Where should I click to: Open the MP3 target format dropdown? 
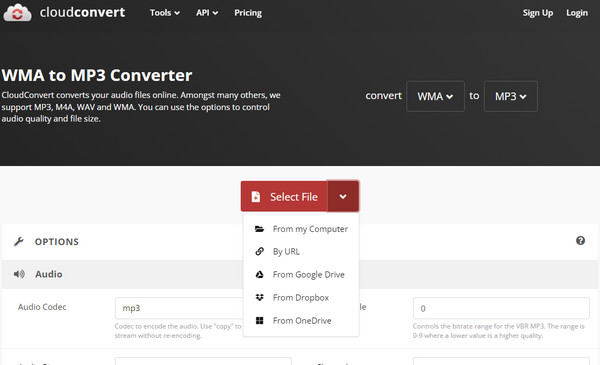coord(510,96)
